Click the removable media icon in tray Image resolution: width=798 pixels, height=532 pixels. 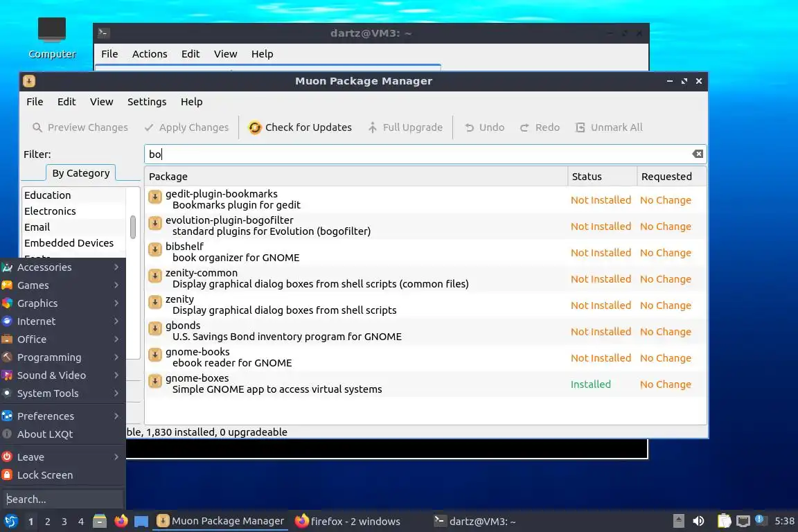pyautogui.click(x=678, y=521)
